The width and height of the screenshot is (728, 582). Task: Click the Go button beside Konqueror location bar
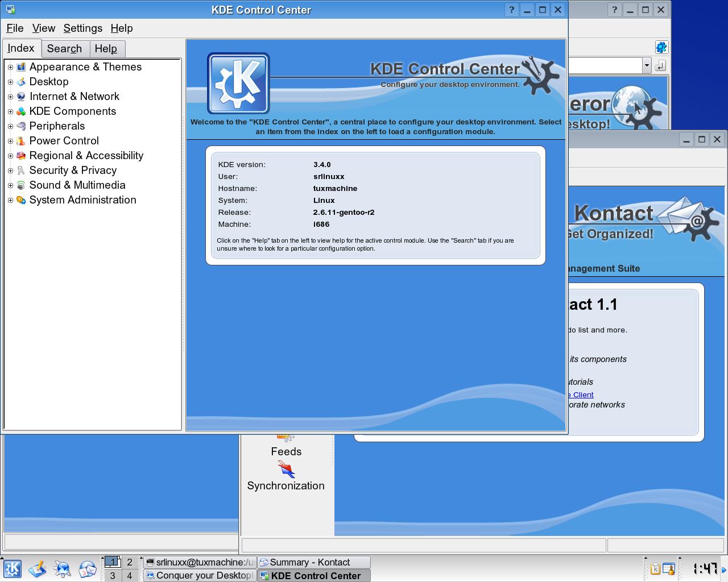[x=660, y=66]
